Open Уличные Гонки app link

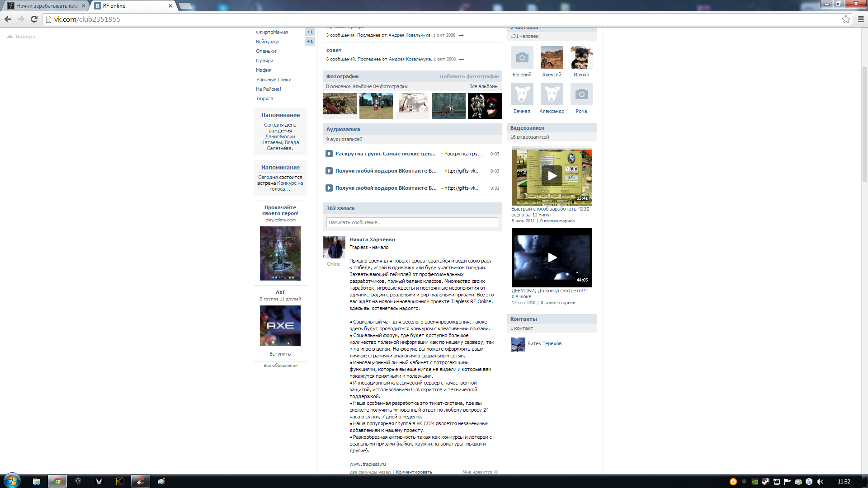point(274,80)
